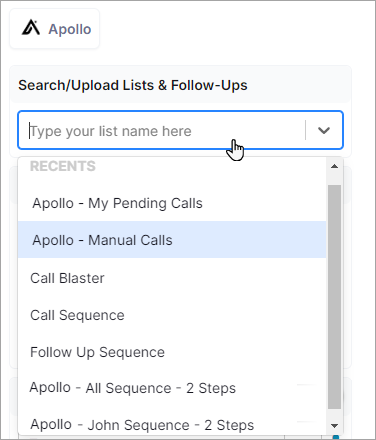Click scrollbar track above the thumb

pos(334,179)
